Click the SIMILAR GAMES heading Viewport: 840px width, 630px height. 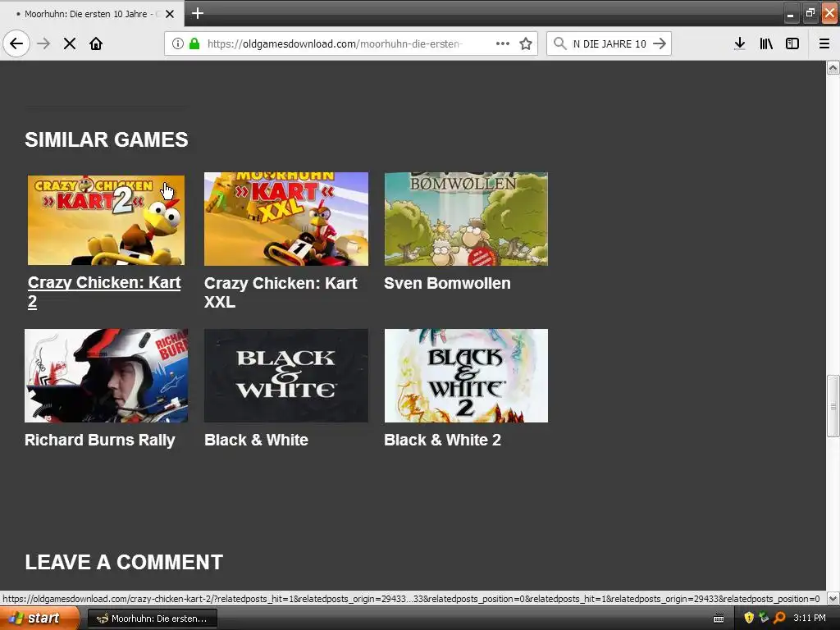[107, 139]
